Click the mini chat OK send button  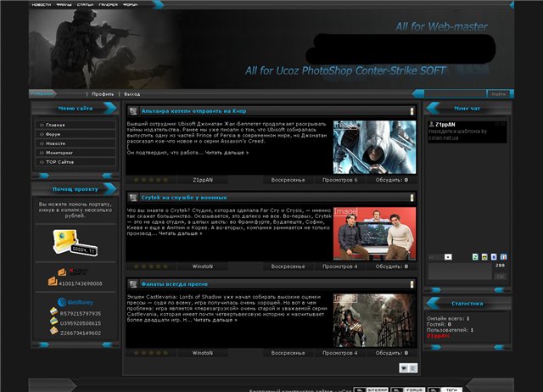(500, 277)
